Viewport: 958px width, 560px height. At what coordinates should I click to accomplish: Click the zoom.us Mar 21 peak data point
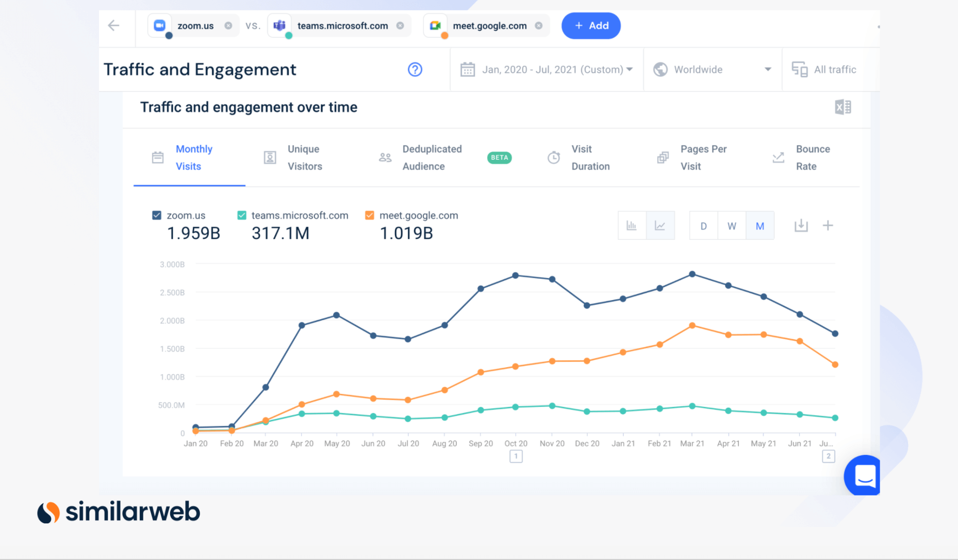click(692, 274)
